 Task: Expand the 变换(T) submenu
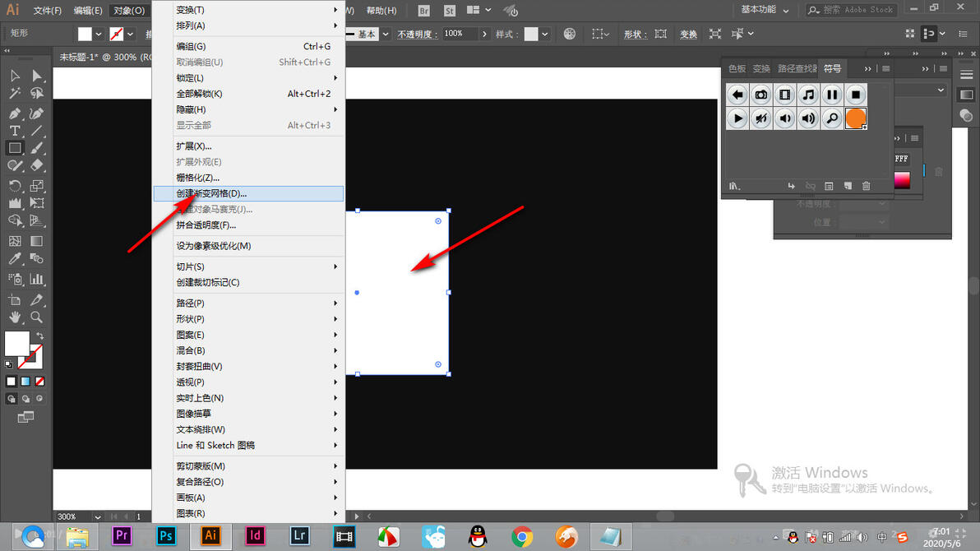pyautogui.click(x=249, y=10)
